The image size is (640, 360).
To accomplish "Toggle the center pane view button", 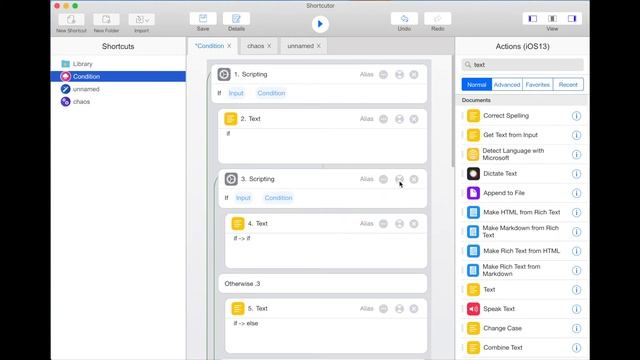I will 552,18.
